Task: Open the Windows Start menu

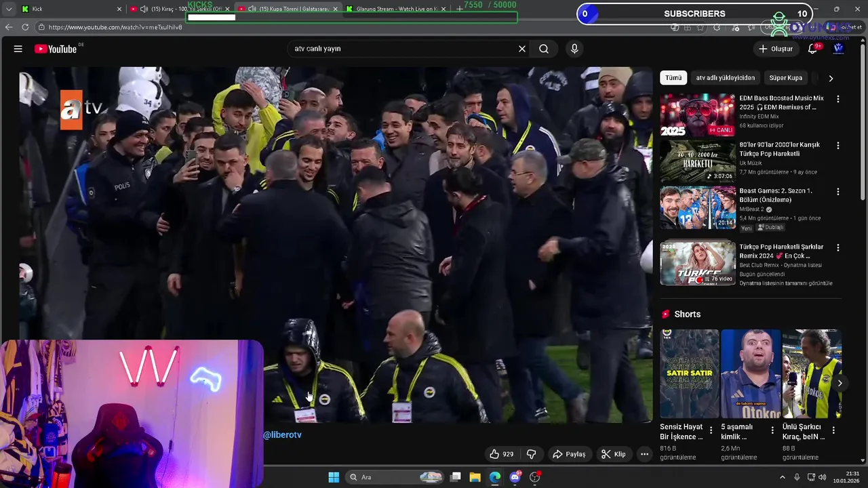Action: click(334, 477)
